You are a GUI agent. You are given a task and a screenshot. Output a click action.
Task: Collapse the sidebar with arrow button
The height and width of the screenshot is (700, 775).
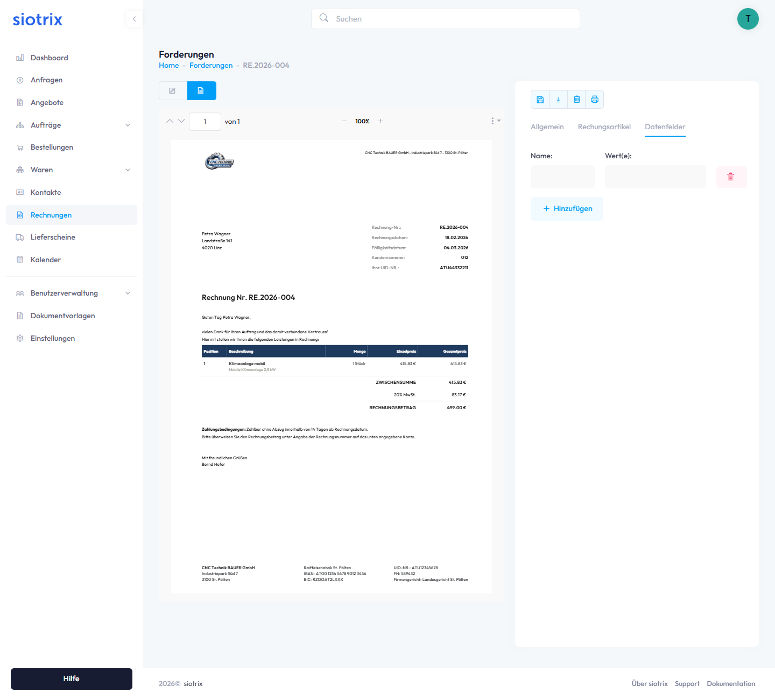[134, 19]
